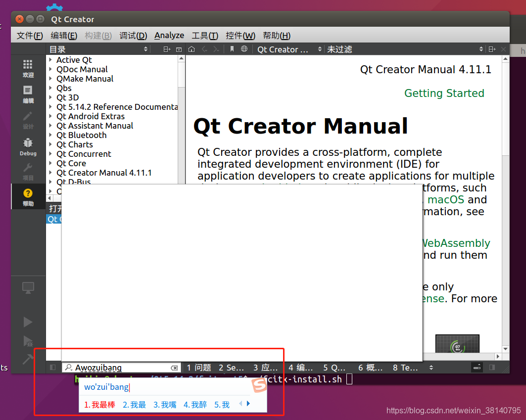Image resolution: width=526 pixels, height=420 pixels.
Task: Select Qt Core in contents tree
Action: 71,163
